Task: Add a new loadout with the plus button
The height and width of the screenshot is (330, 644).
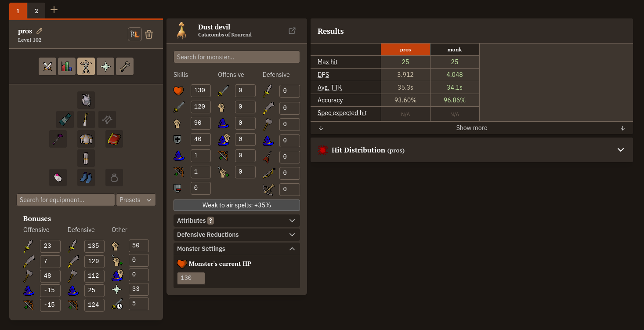Action: [54, 10]
